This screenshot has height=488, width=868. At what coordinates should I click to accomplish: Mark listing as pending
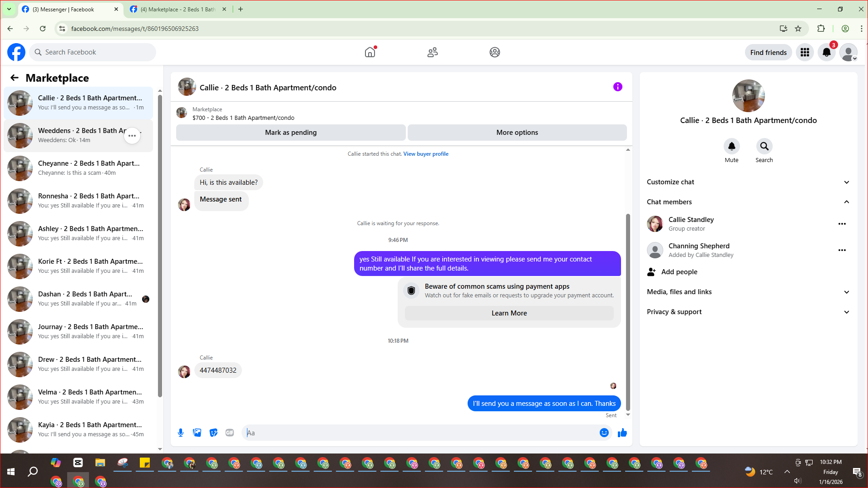point(291,133)
